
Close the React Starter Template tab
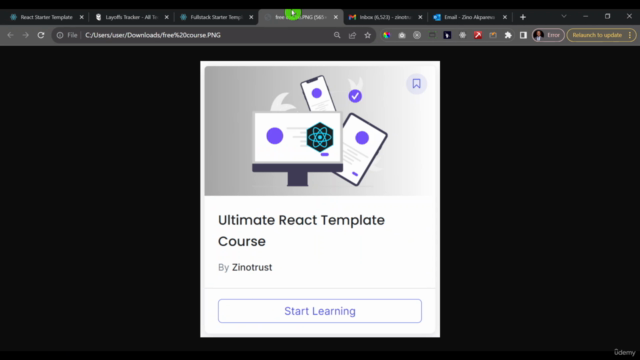82,17
